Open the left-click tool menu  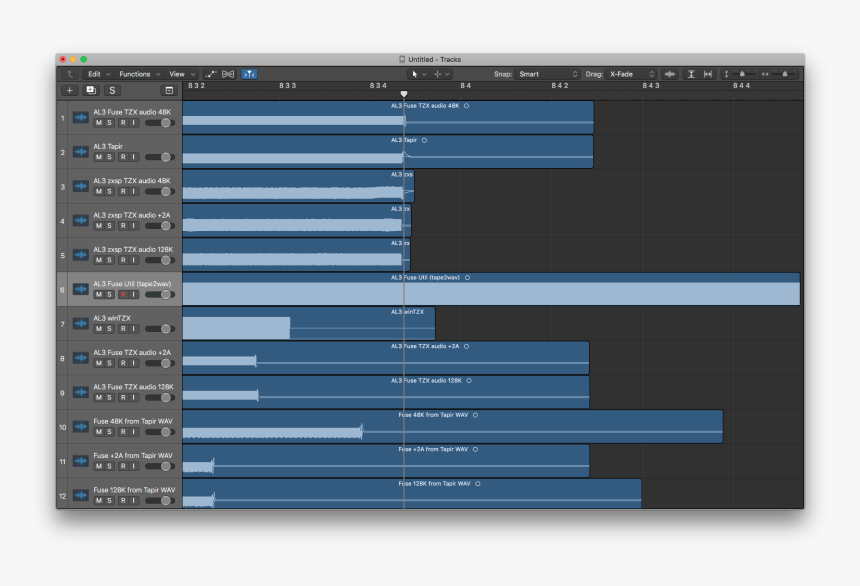pos(424,74)
